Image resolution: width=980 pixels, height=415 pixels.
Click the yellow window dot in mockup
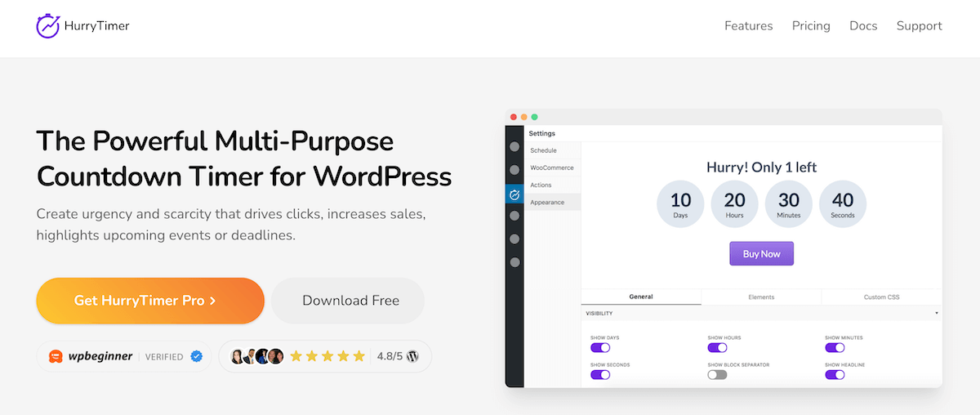524,117
